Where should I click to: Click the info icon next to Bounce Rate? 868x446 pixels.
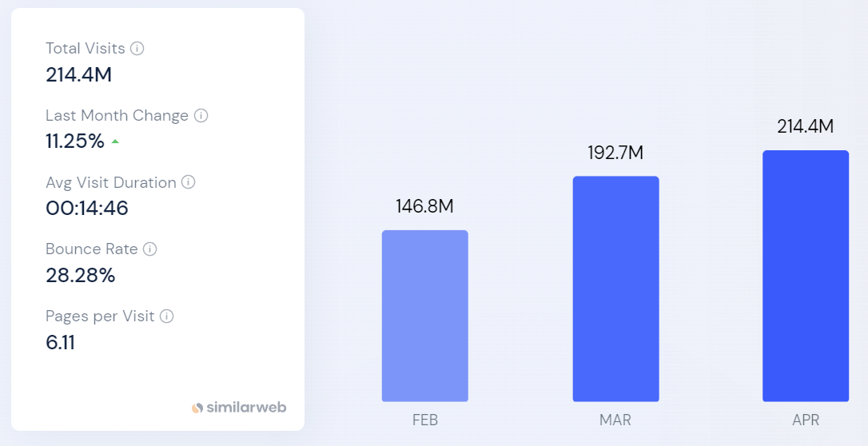tap(150, 249)
